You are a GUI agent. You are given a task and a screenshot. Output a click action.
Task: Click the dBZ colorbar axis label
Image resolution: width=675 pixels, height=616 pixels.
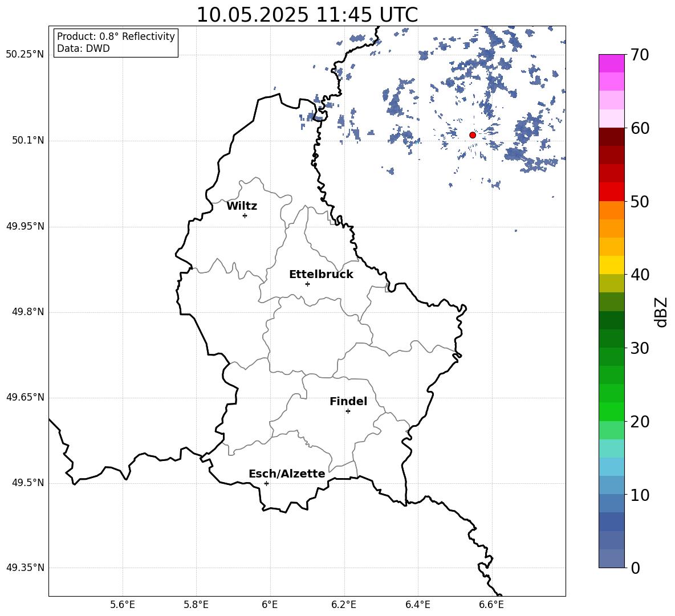[662, 312]
